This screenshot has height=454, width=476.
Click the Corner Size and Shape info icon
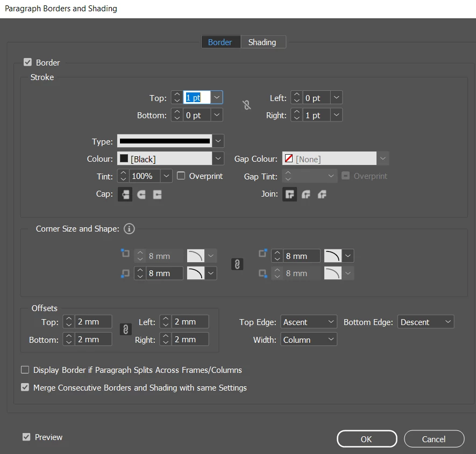pos(129,229)
